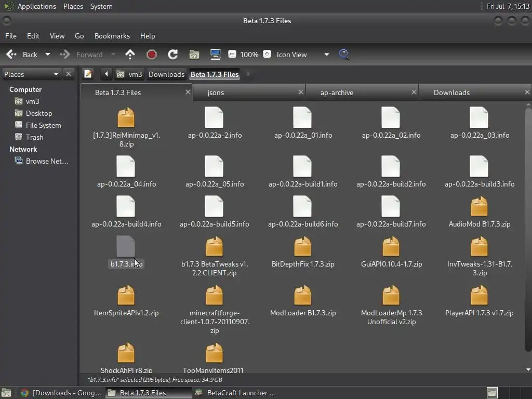Image resolution: width=532 pixels, height=399 pixels.
Task: Open Browse Network in the sidebar
Action: point(47,161)
